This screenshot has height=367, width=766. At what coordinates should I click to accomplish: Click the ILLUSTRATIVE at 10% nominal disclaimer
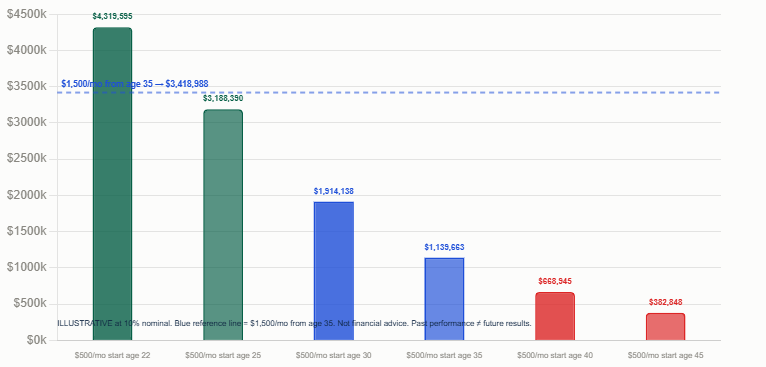295,324
